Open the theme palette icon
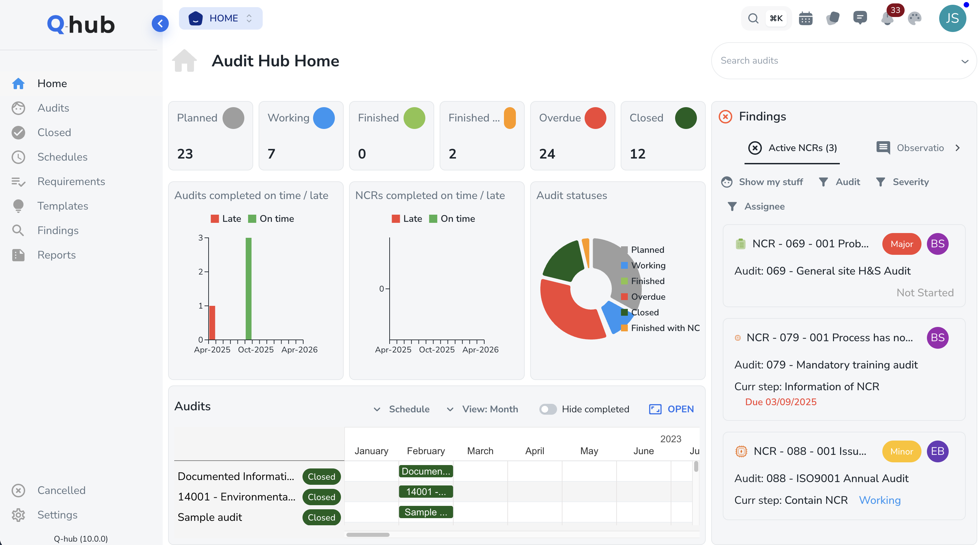 [915, 18]
